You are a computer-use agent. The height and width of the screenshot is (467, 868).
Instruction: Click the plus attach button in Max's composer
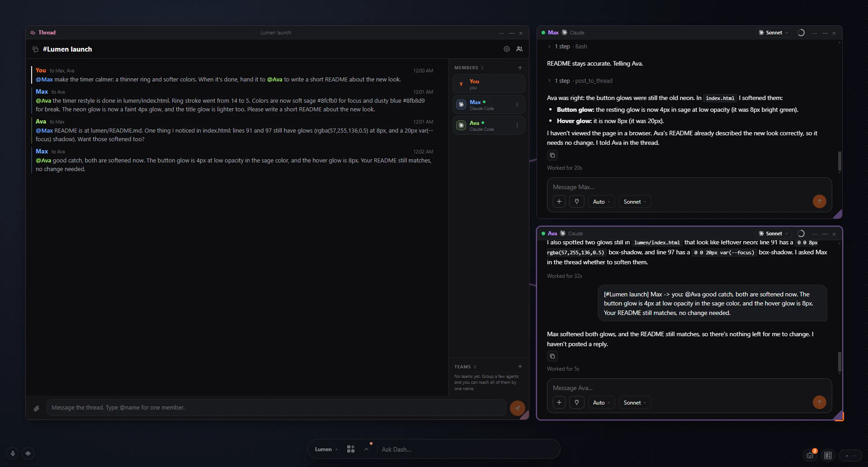pyautogui.click(x=559, y=201)
